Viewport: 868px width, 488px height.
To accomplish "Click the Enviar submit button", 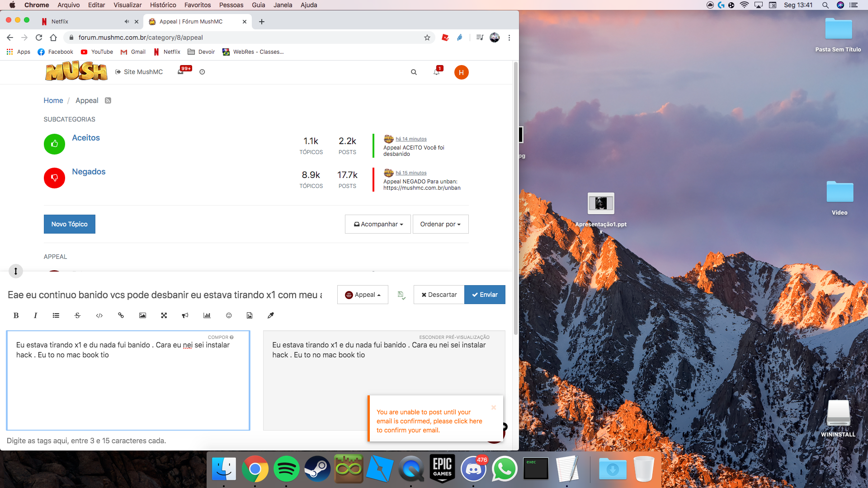I will click(x=485, y=294).
